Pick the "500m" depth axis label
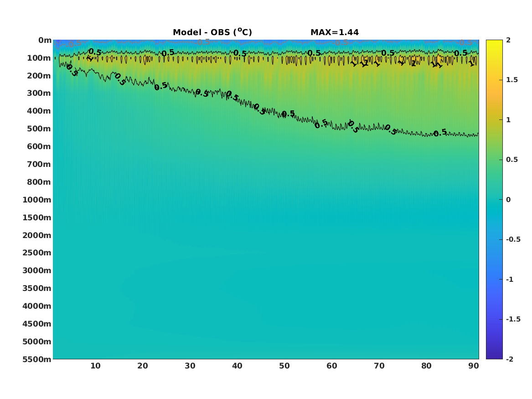 pos(39,129)
